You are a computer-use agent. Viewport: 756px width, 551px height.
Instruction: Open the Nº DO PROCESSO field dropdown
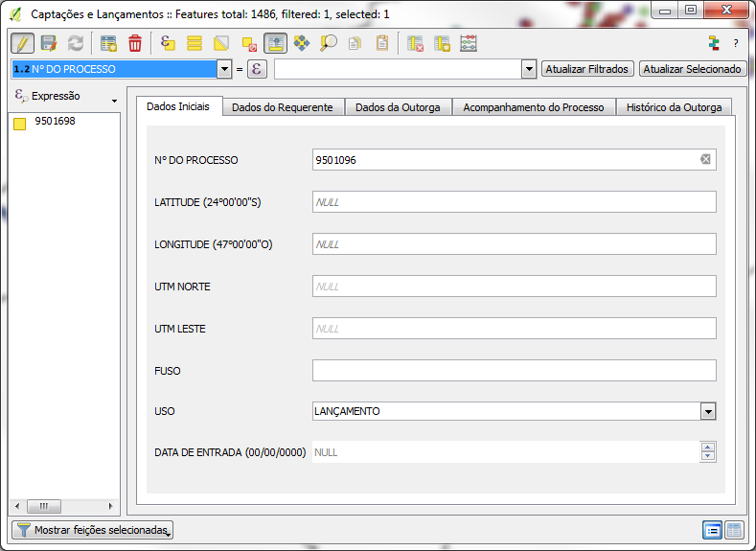[x=225, y=69]
